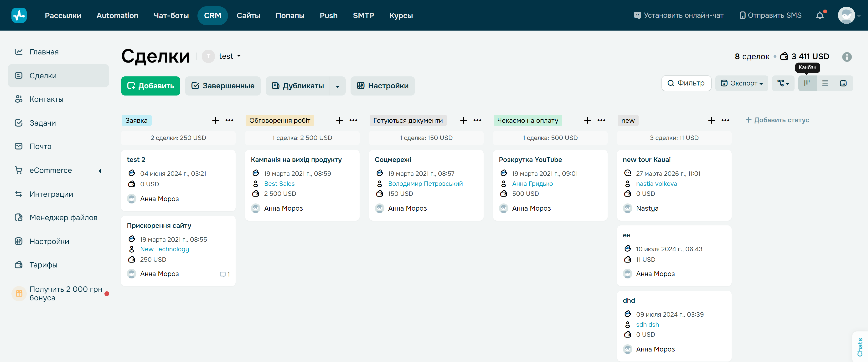Image resolution: width=868 pixels, height=362 pixels.
Task: Open Чекаємо на оплату column options
Action: [601, 120]
